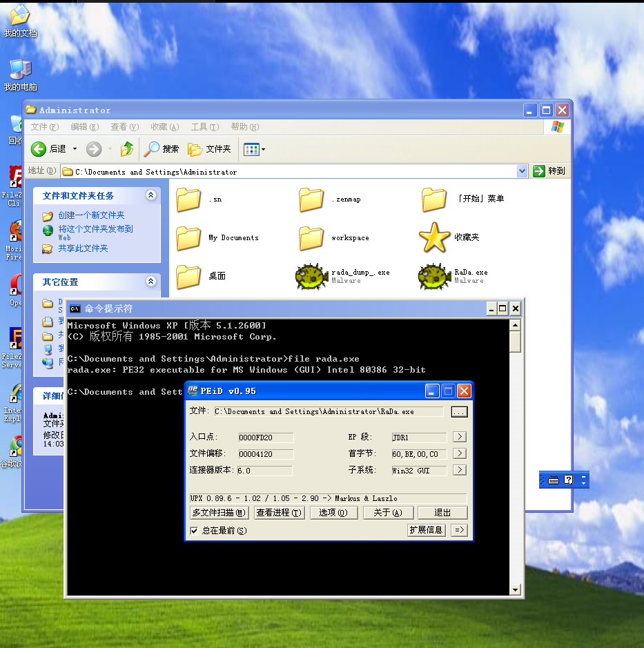Click arrow next to 首字节 field

pyautogui.click(x=460, y=453)
